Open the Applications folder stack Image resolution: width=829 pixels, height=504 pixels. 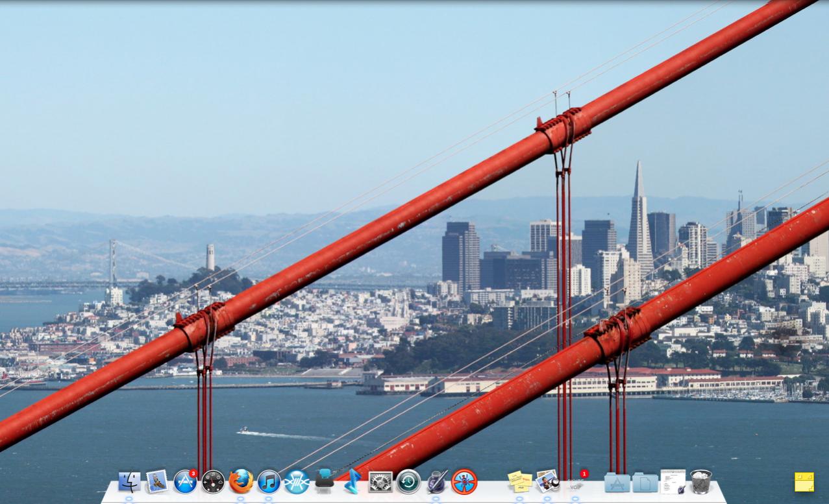click(617, 483)
